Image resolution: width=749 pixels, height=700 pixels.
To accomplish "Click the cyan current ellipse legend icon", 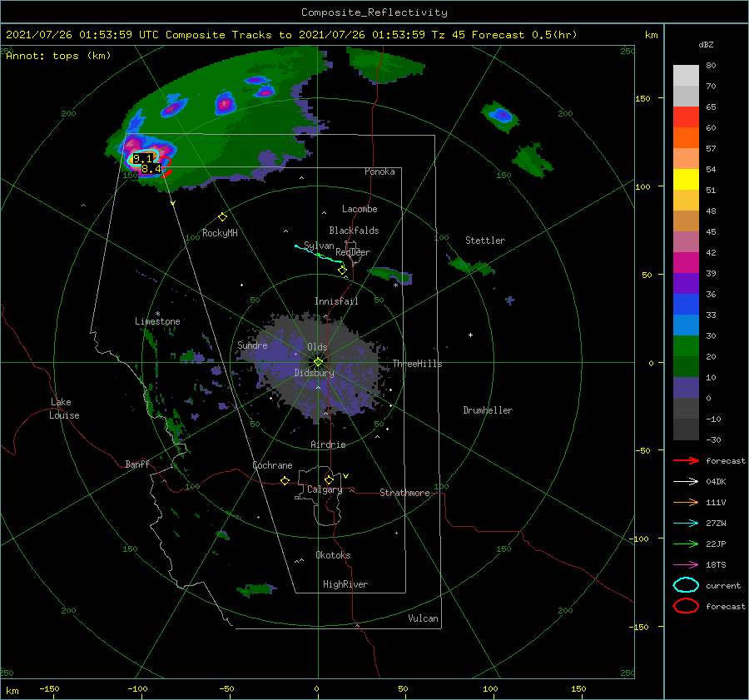I will pyautogui.click(x=686, y=585).
